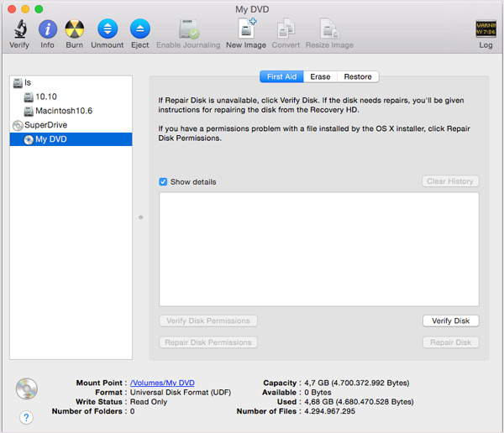This screenshot has width=504, height=433.
Task: Click the Burn radiation icon
Action: point(75,29)
